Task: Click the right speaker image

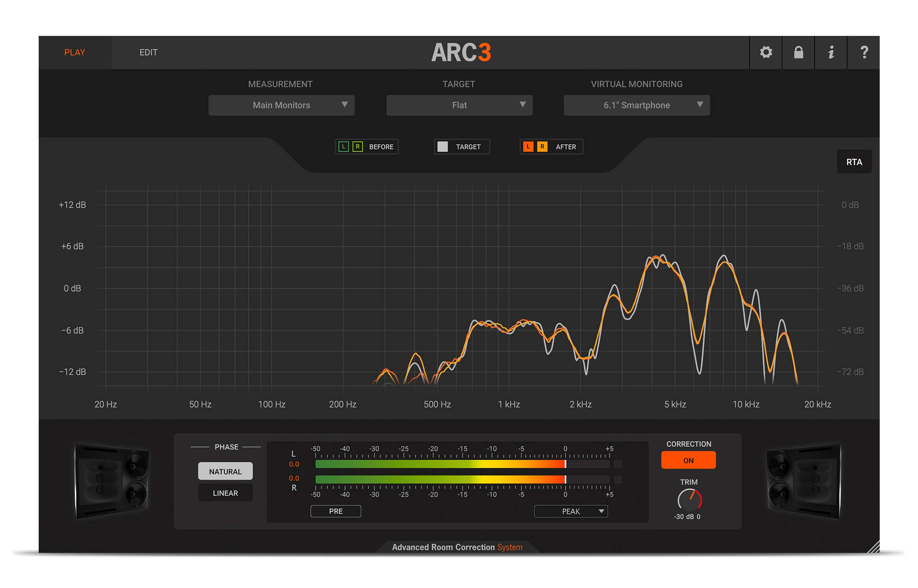Action: pyautogui.click(x=804, y=481)
